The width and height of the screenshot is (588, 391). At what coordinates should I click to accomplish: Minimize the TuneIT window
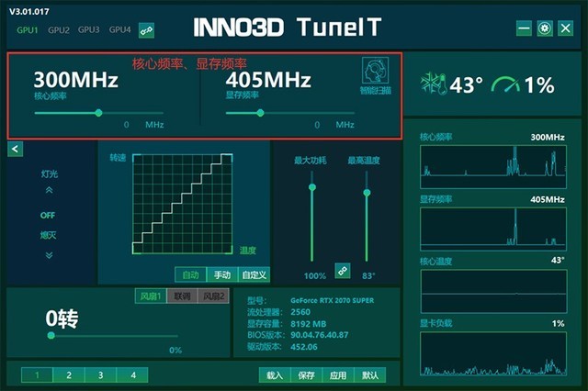point(524,28)
